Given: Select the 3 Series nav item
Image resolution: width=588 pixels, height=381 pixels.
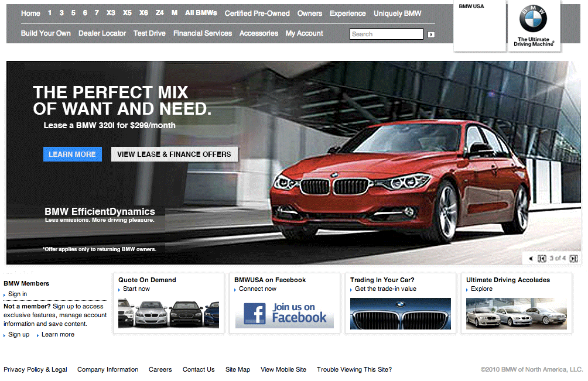Looking at the screenshot, I should [x=61, y=13].
